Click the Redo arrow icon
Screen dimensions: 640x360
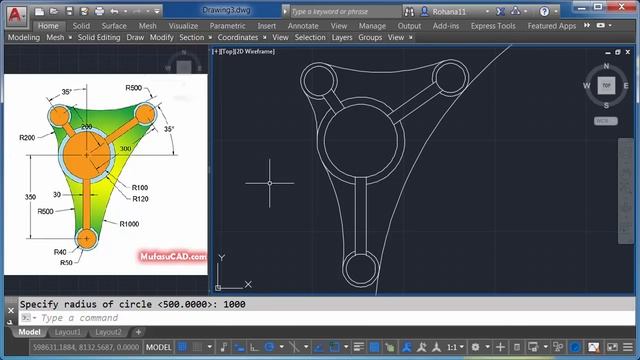click(x=136, y=11)
